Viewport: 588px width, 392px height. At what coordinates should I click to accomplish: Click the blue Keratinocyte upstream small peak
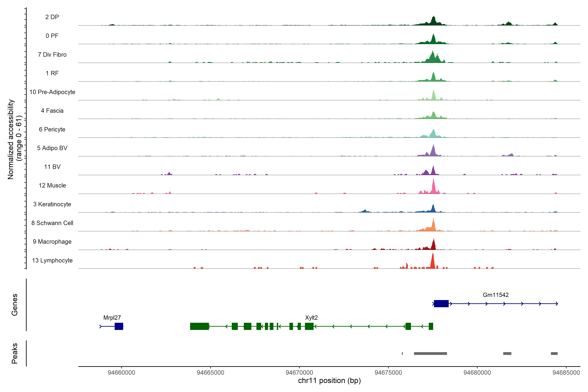[x=365, y=211]
